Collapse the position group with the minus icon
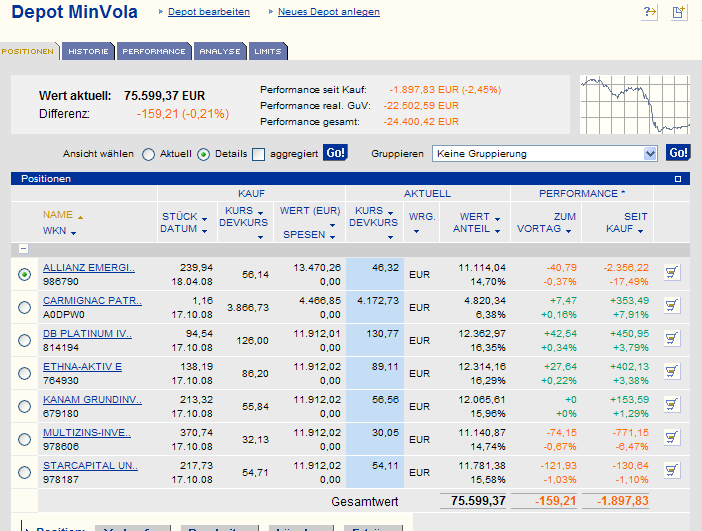This screenshot has width=702, height=531. (24, 248)
